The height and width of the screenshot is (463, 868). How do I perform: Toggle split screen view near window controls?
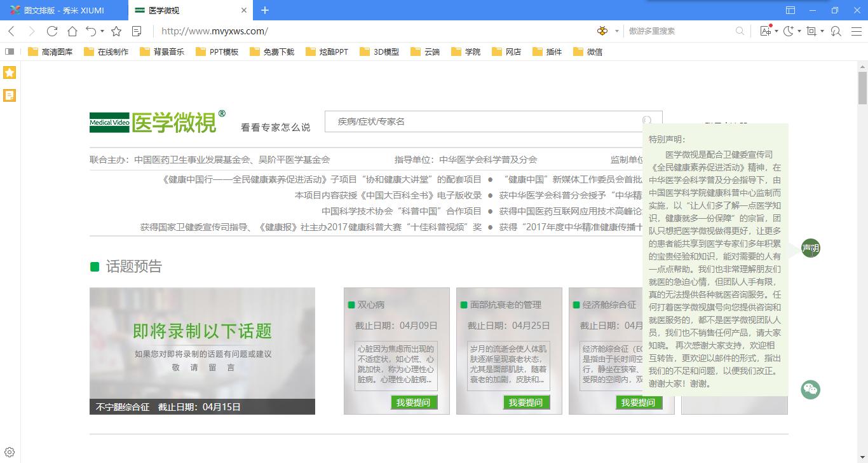coord(790,10)
